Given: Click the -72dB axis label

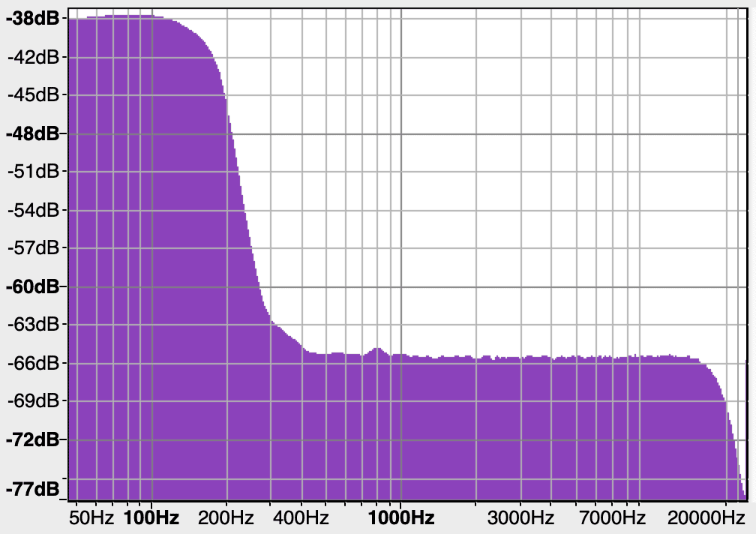Looking at the screenshot, I should (33, 439).
